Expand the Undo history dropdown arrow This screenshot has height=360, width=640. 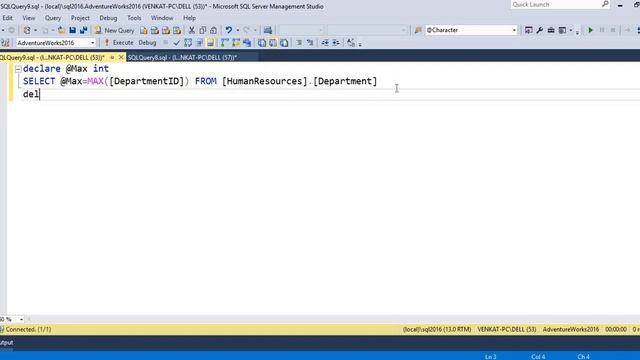[238, 30]
